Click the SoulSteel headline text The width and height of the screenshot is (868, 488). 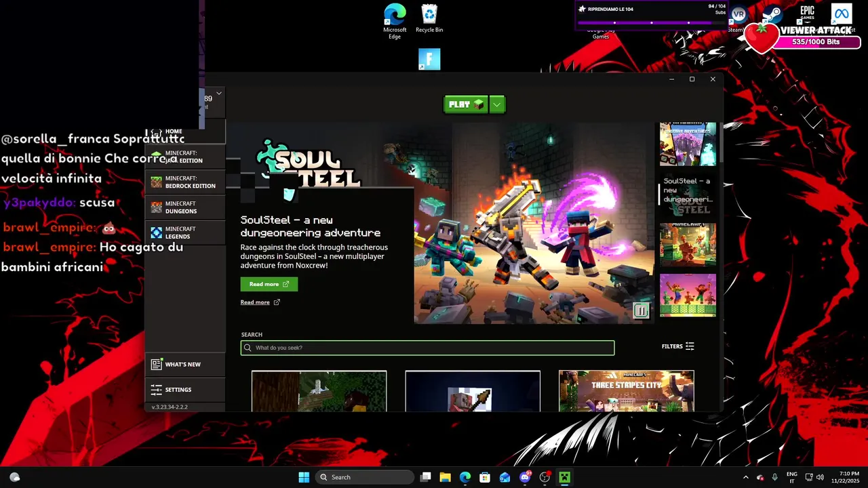(311, 226)
